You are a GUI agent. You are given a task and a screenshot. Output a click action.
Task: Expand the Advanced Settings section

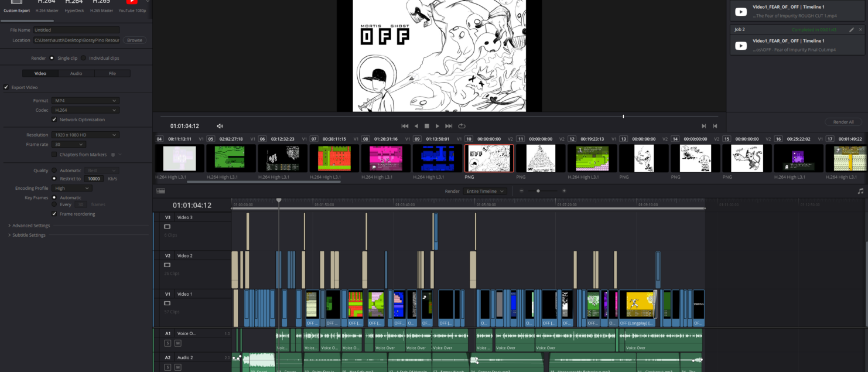(x=29, y=226)
